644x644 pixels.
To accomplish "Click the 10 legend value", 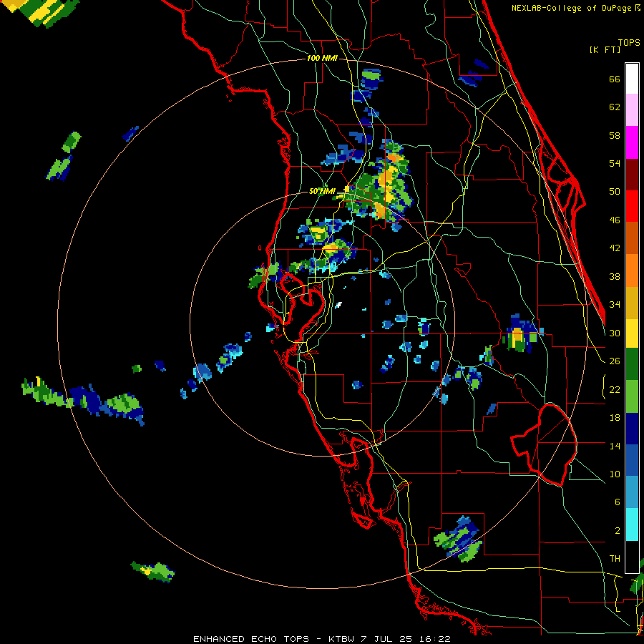I will pyautogui.click(x=615, y=474).
